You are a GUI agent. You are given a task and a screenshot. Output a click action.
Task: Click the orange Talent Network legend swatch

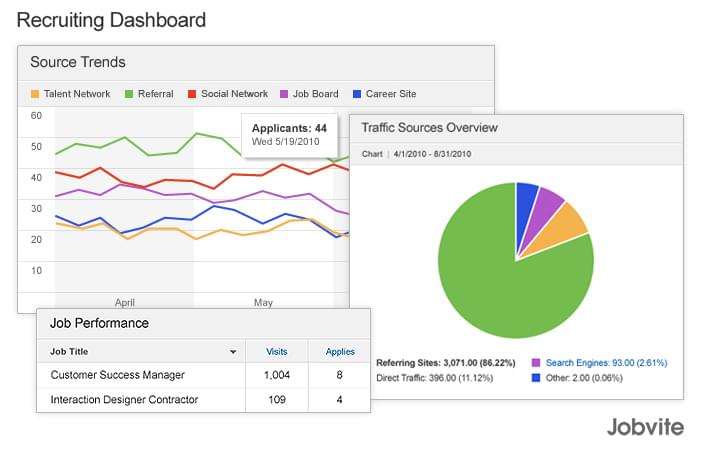pos(35,94)
